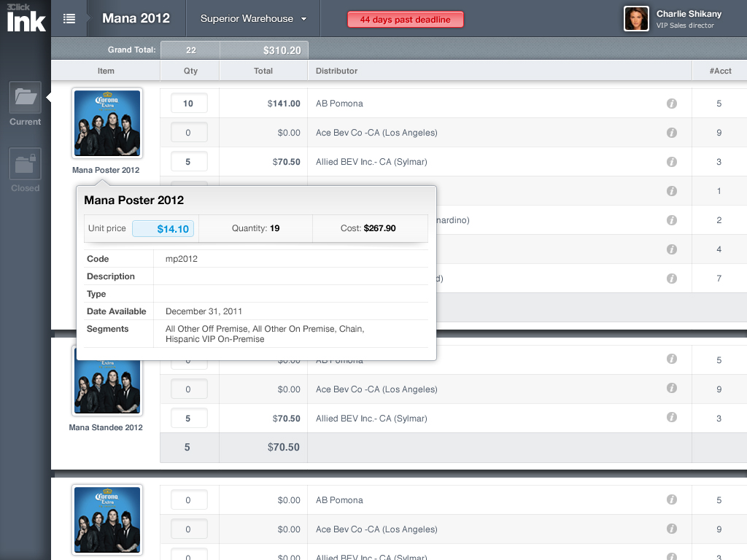Click the 3Click Ink logo

click(26, 18)
